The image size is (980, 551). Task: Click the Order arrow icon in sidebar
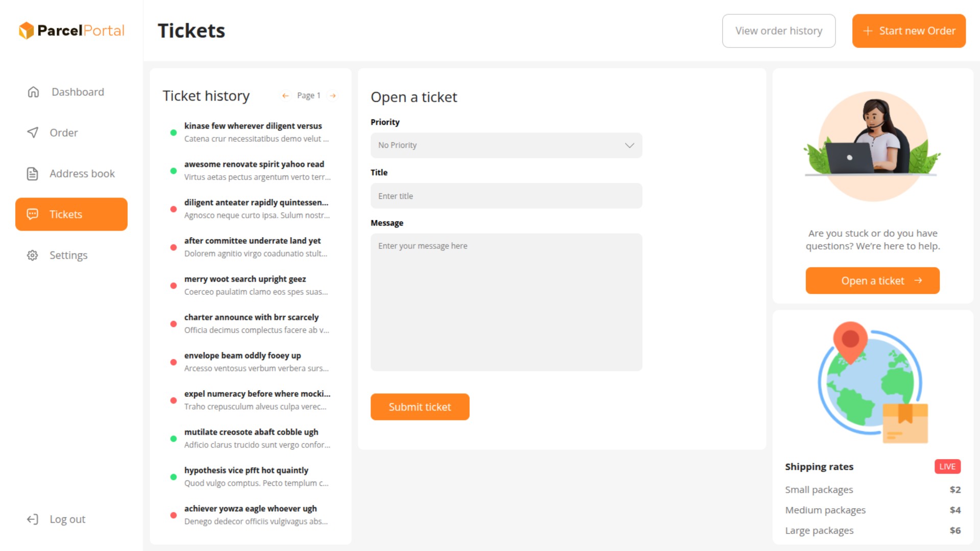[33, 133]
